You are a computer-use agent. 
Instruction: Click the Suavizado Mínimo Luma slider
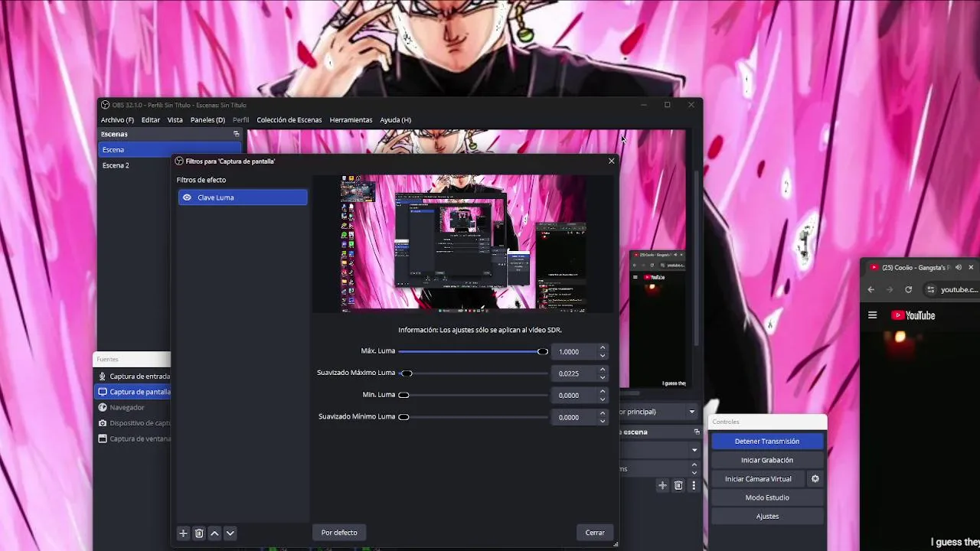click(x=473, y=417)
